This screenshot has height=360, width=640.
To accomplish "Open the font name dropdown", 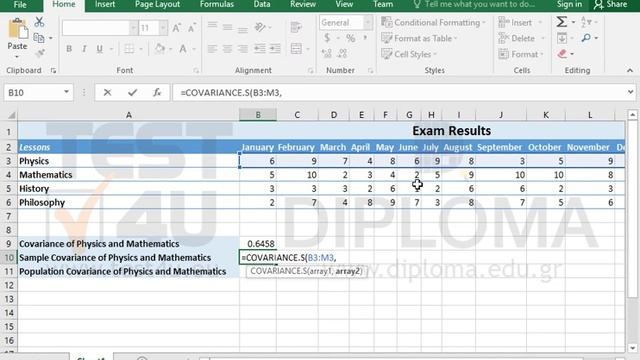I will [x=133, y=28].
